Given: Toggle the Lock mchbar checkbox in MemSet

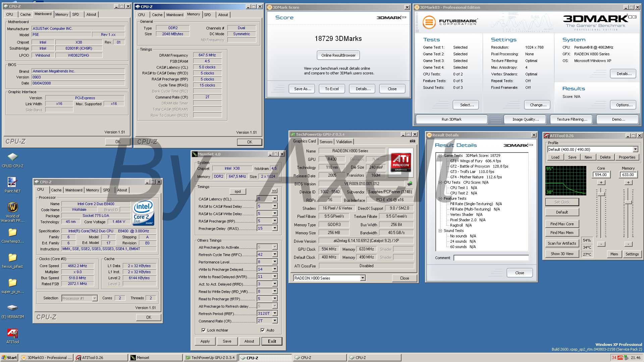Looking at the screenshot, I should [x=203, y=330].
